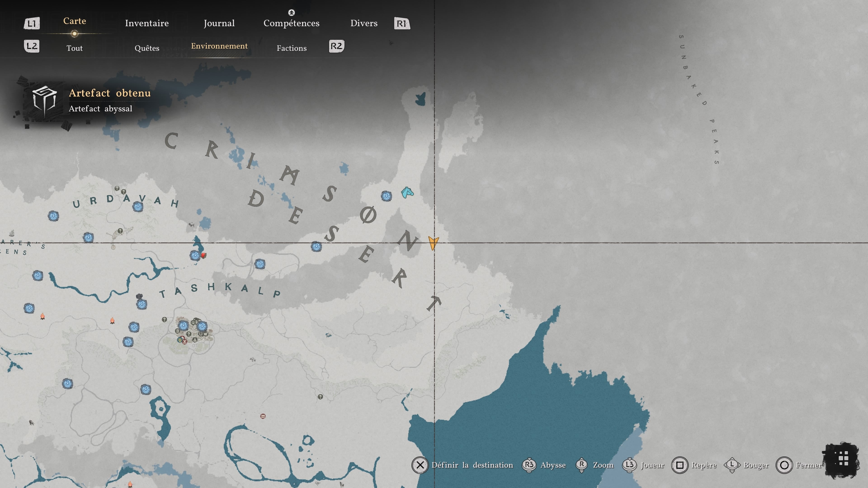The height and width of the screenshot is (488, 868).
Task: Pick the blue waypoint next to the horse icon
Action: tap(386, 196)
